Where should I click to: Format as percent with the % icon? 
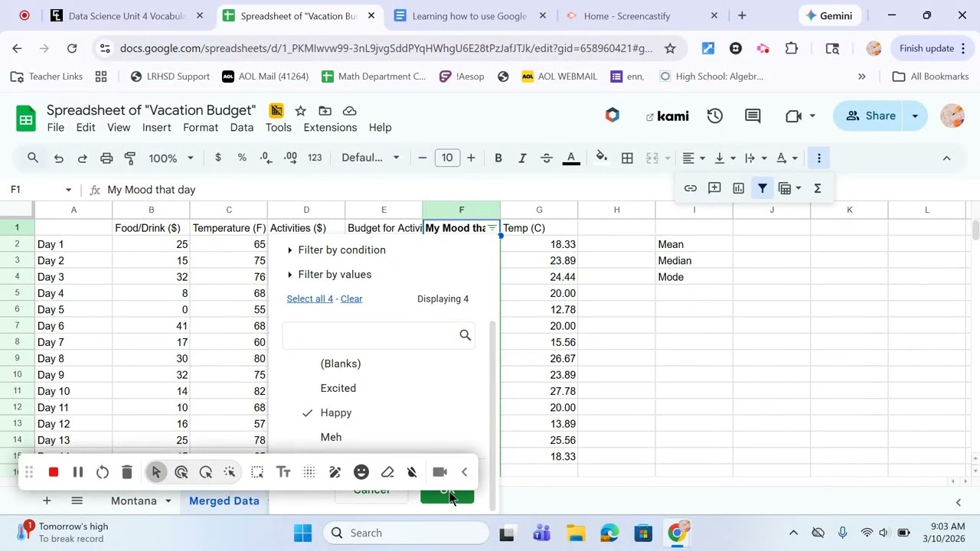click(x=242, y=158)
